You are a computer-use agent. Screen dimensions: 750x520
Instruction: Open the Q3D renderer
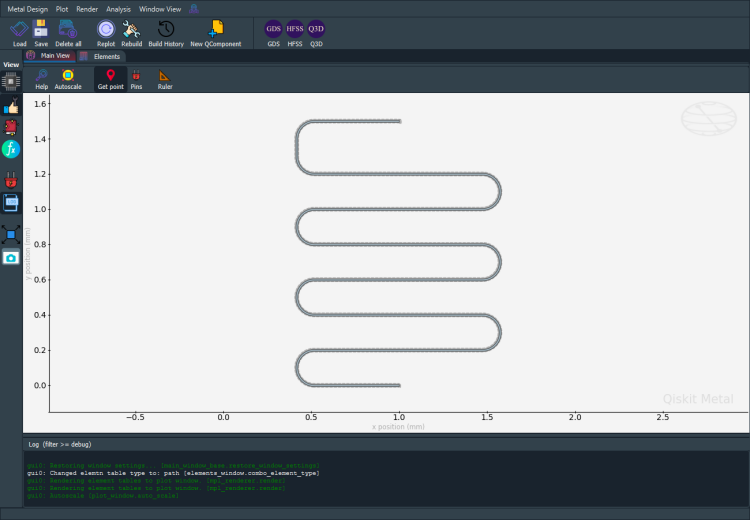coord(316,29)
